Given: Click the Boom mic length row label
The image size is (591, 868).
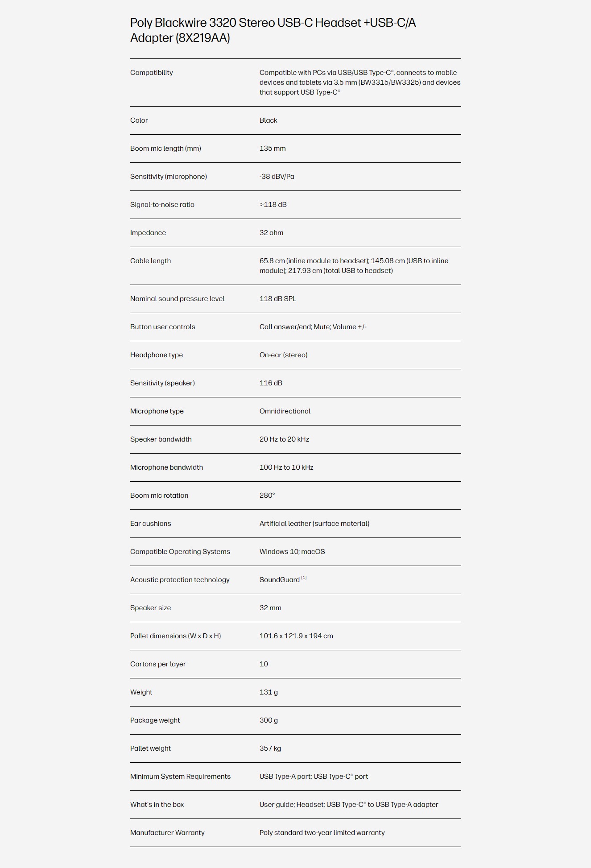Looking at the screenshot, I should 165,149.
